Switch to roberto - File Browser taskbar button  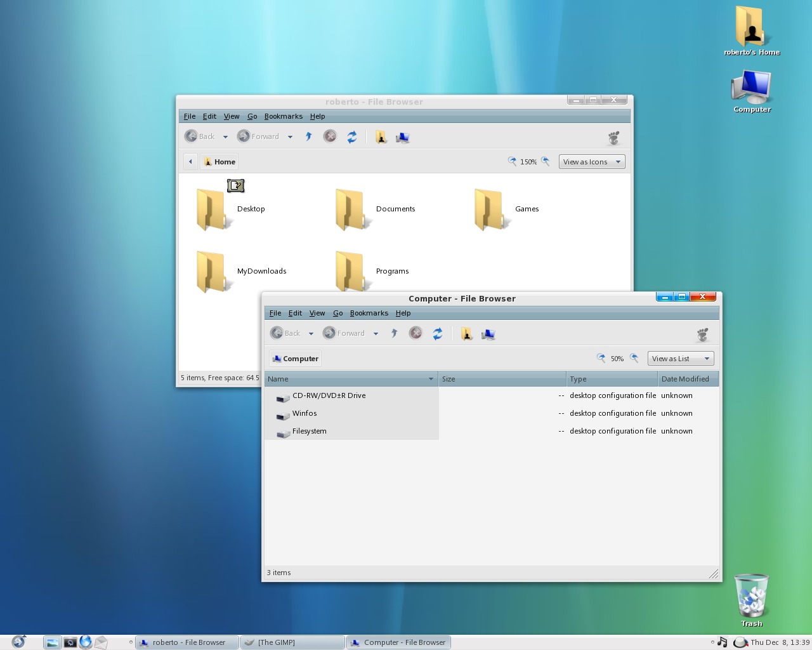[187, 642]
